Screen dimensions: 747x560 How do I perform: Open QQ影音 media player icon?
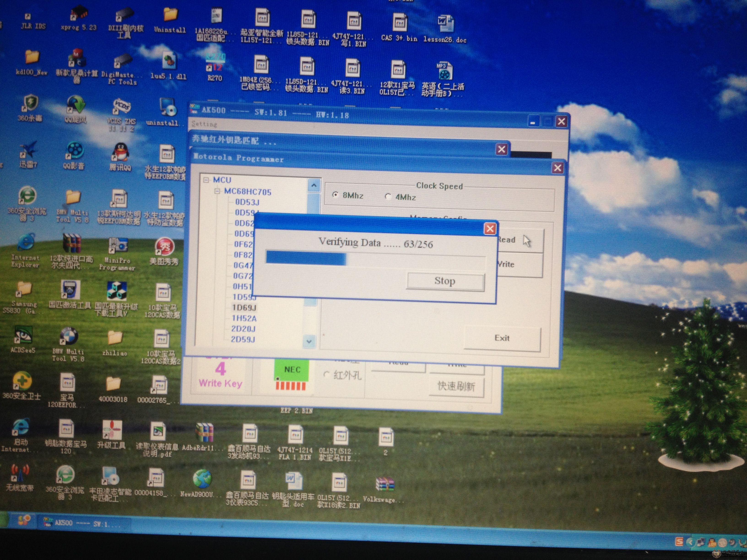[74, 156]
